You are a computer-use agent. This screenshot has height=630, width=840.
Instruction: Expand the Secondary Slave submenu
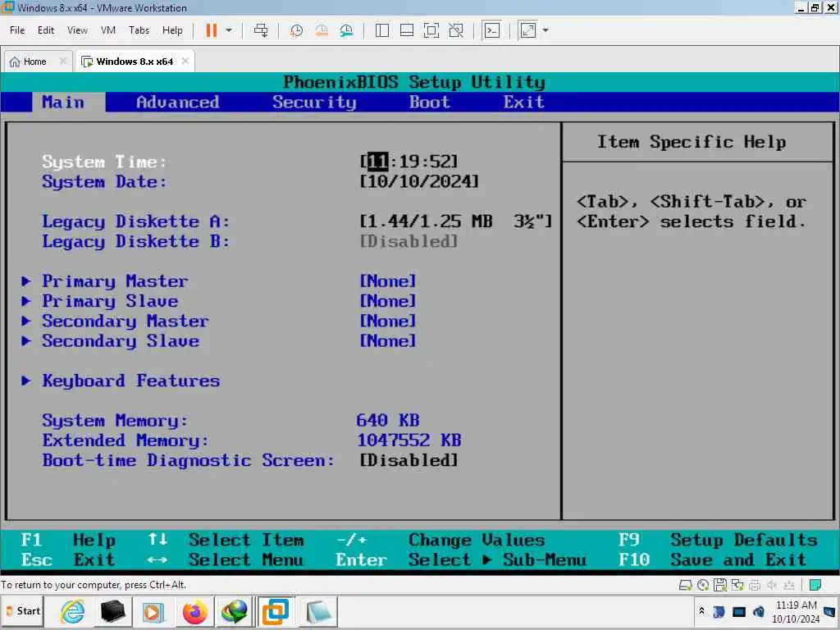(x=121, y=341)
